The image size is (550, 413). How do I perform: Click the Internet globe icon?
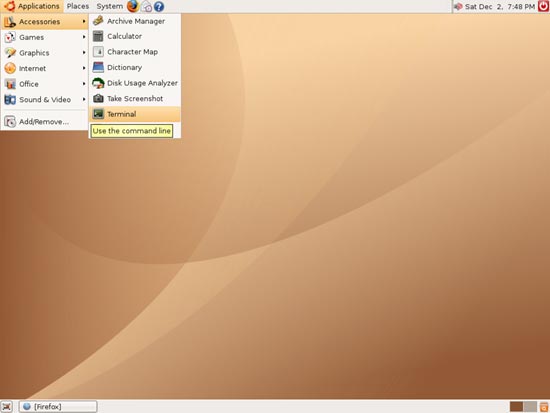10,68
